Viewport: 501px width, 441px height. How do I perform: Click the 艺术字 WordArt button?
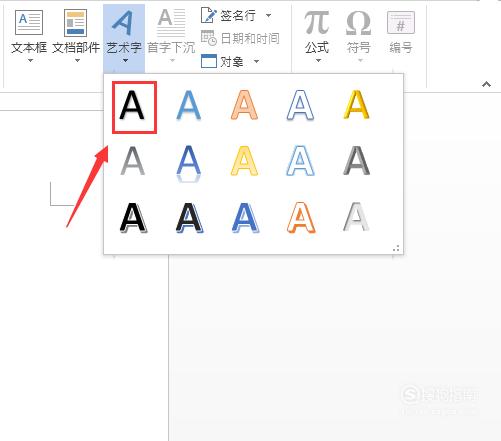(124, 37)
